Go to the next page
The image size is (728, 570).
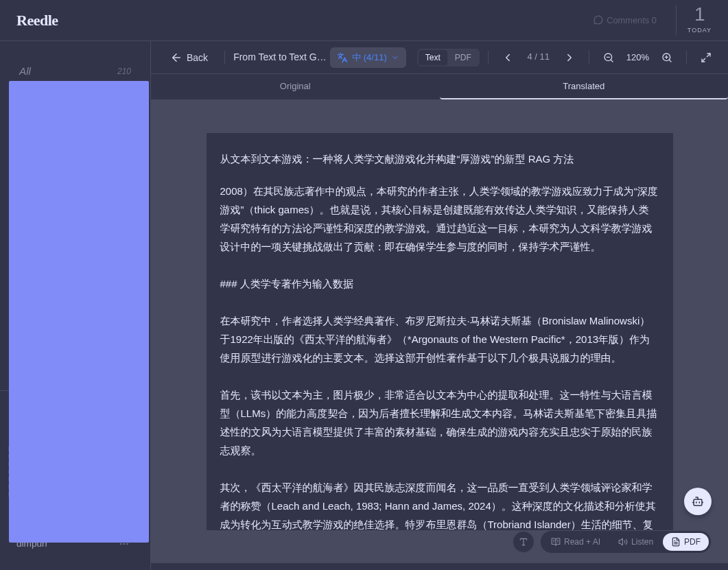pos(569,58)
